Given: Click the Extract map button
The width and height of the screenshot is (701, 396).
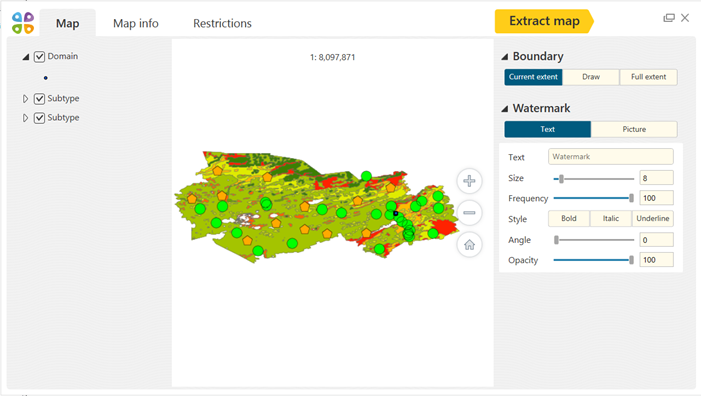Looking at the screenshot, I should click(544, 21).
